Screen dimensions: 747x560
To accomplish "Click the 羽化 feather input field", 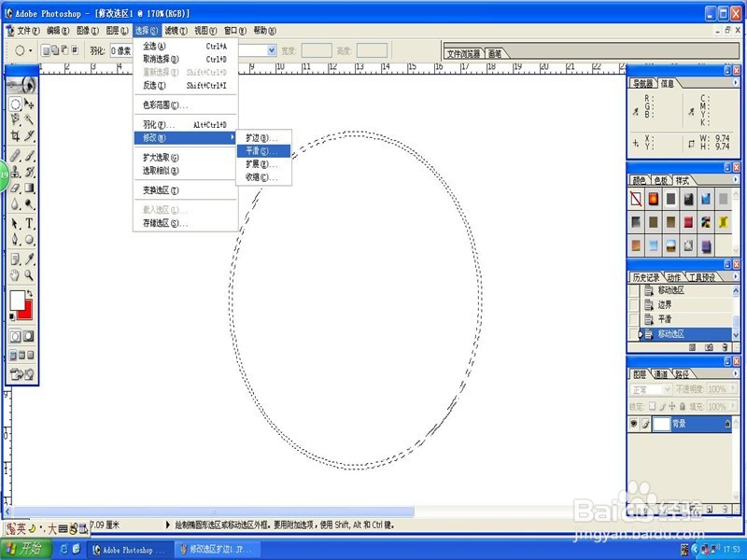I will coord(121,50).
